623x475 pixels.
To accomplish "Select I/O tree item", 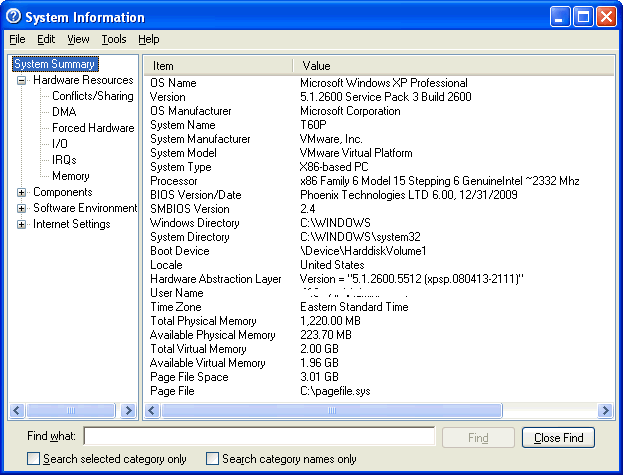I will 60,144.
